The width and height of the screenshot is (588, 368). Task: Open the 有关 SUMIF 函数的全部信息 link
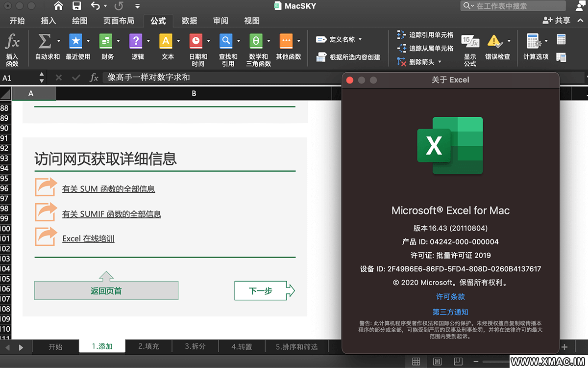(x=112, y=214)
